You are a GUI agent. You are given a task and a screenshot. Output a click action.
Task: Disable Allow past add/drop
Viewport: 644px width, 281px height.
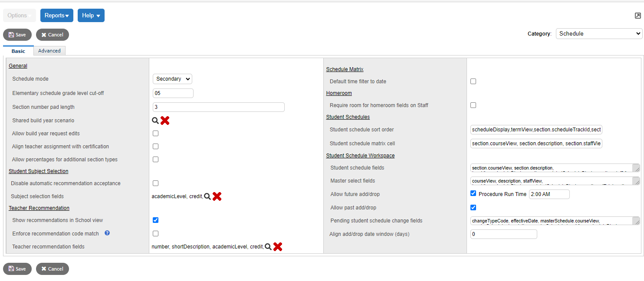pyautogui.click(x=473, y=207)
